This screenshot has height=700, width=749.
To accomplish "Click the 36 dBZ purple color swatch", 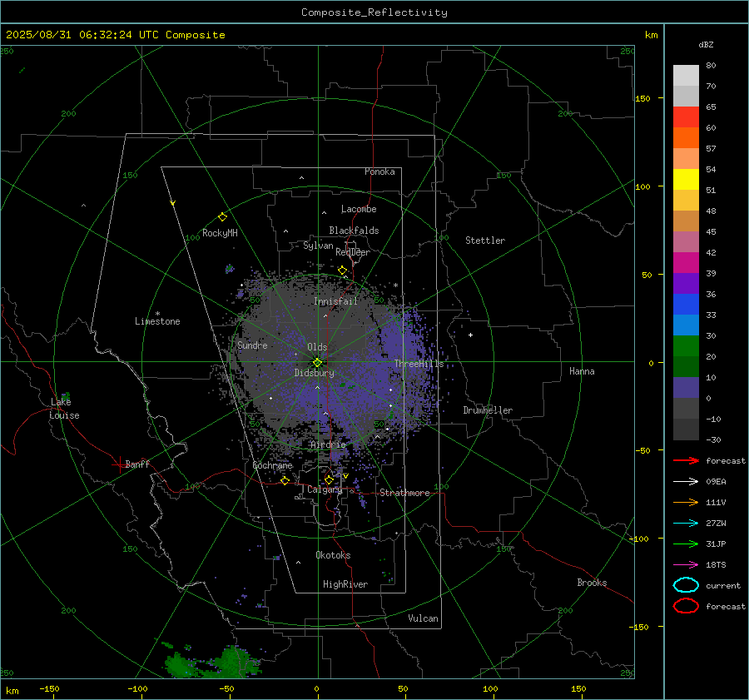I will (x=686, y=284).
